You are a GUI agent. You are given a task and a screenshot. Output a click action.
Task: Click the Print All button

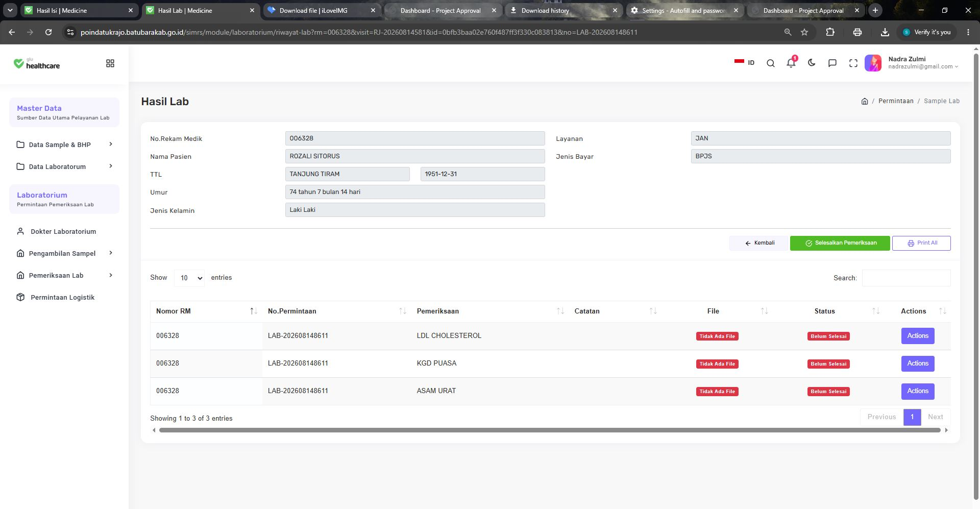(921, 243)
